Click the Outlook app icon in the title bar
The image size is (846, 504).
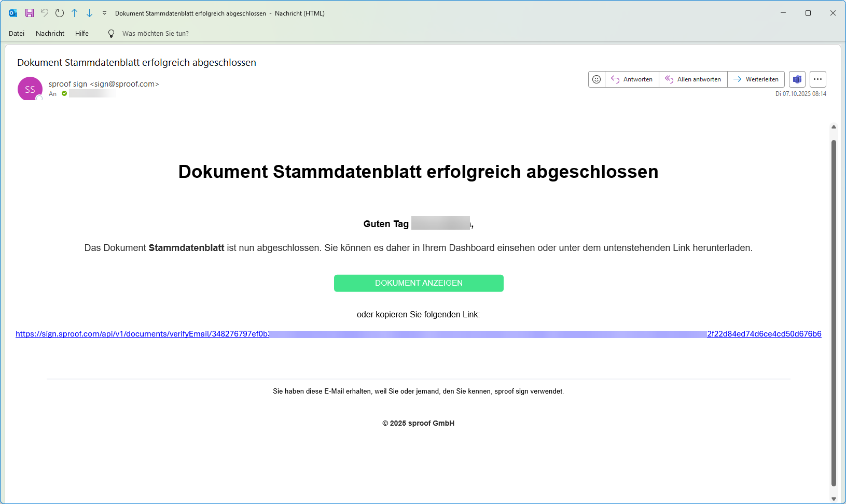click(12, 13)
